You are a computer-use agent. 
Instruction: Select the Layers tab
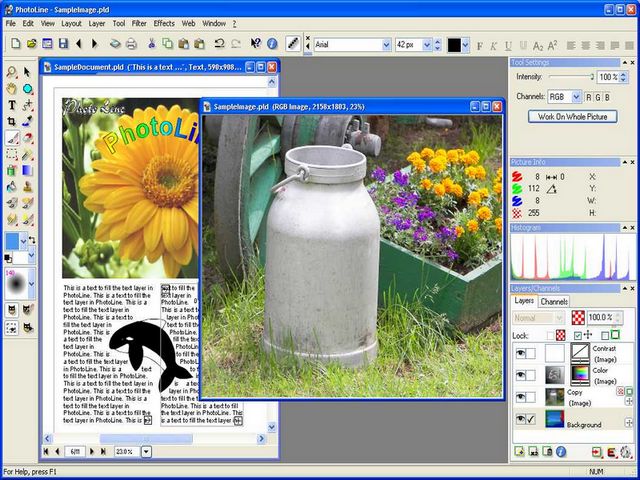click(524, 301)
